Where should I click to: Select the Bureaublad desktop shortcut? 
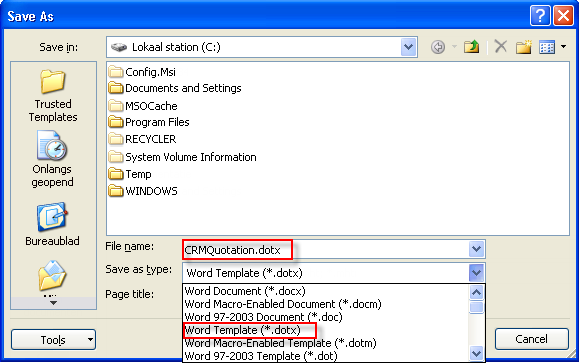[x=52, y=224]
